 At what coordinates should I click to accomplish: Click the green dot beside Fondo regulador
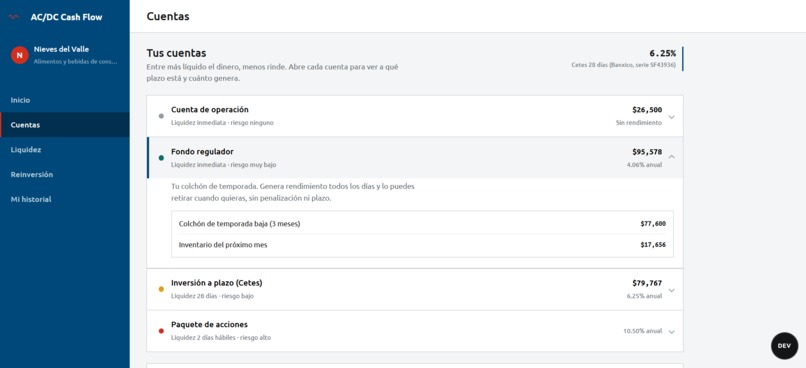(x=161, y=158)
